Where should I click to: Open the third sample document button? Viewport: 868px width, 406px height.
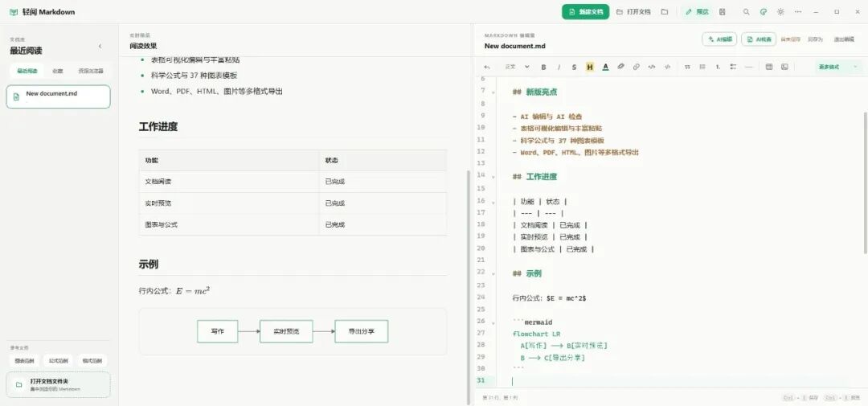click(92, 361)
